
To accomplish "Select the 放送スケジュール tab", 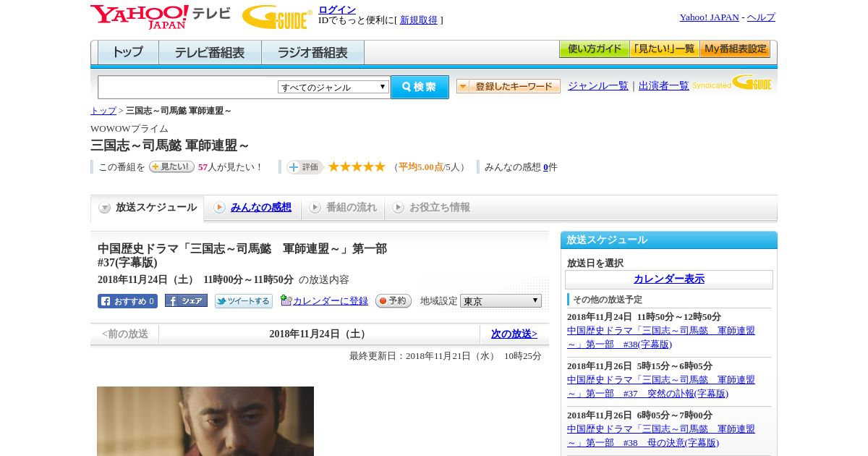I will 148,208.
